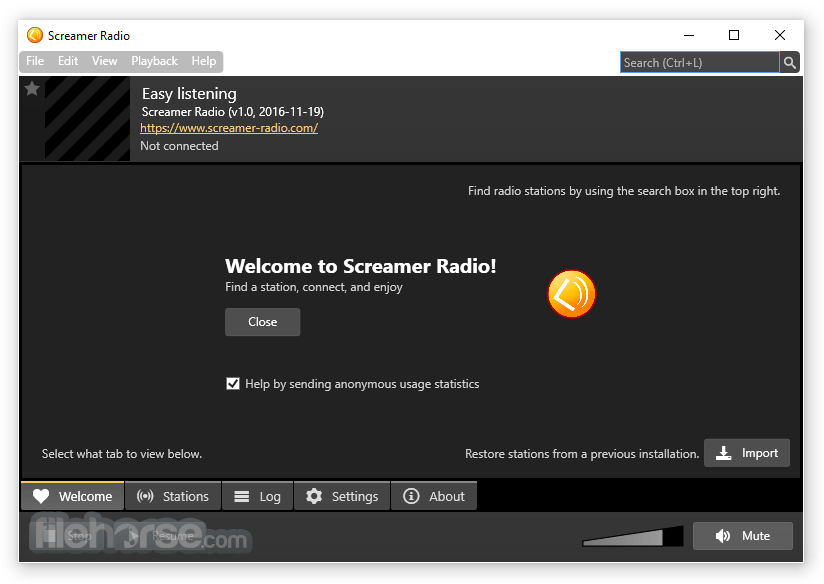Click the Close button on welcome panel

263,322
